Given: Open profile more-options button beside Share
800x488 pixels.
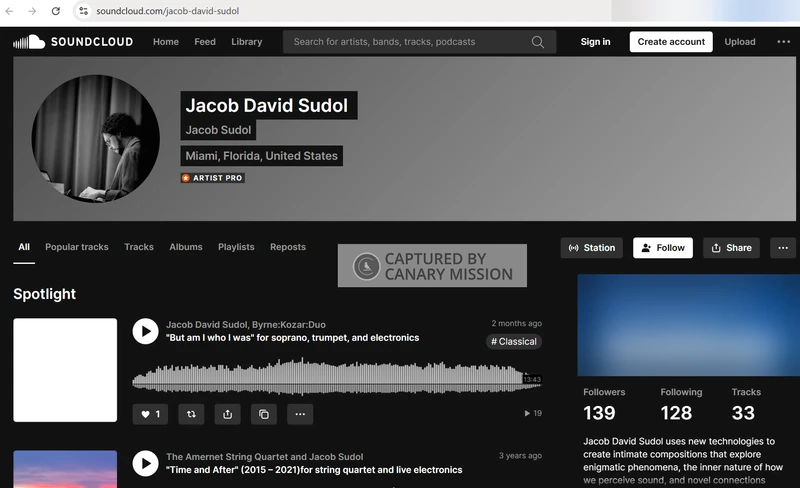Looking at the screenshot, I should click(783, 248).
